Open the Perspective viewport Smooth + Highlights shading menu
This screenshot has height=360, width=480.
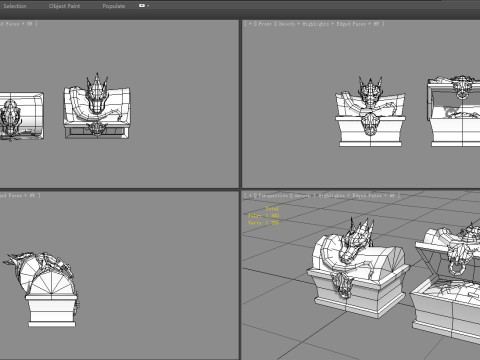click(x=320, y=196)
